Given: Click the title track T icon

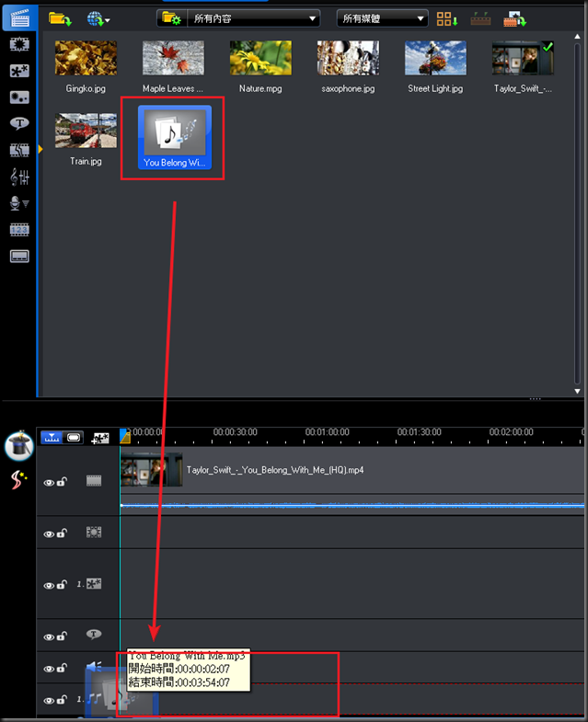Looking at the screenshot, I should [94, 635].
